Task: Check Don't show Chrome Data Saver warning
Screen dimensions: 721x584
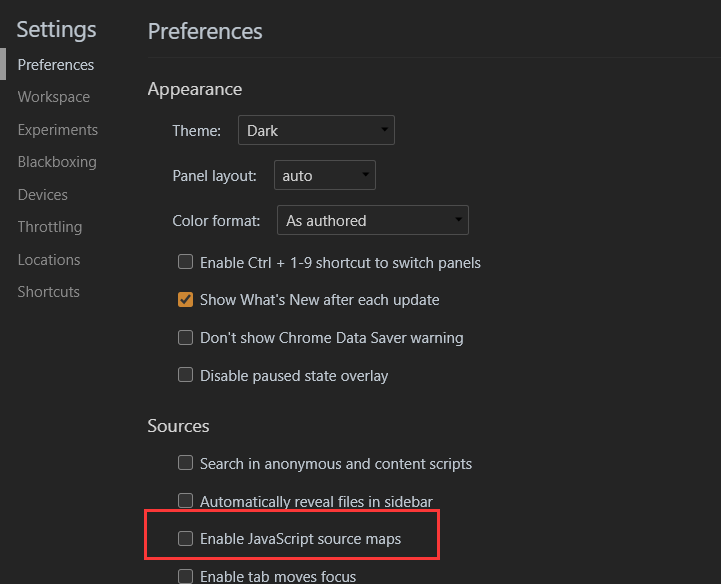Action: point(185,338)
